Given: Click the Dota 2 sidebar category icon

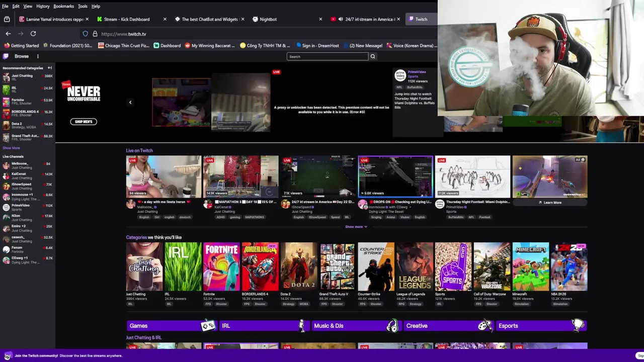Looking at the screenshot, I should (x=6, y=125).
